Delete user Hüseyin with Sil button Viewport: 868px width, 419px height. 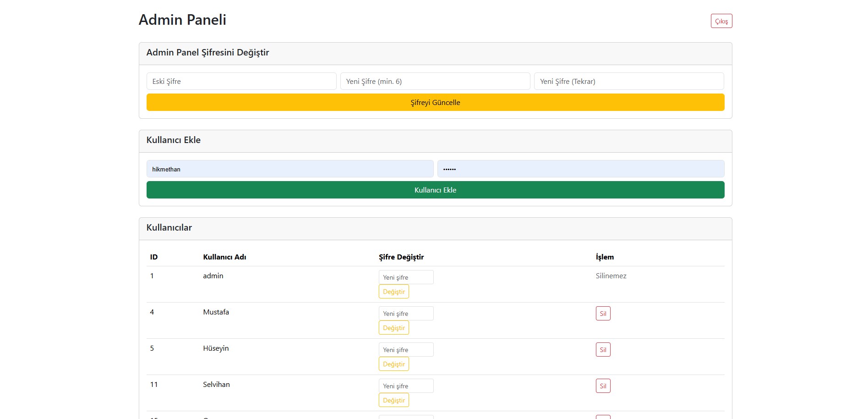603,350
